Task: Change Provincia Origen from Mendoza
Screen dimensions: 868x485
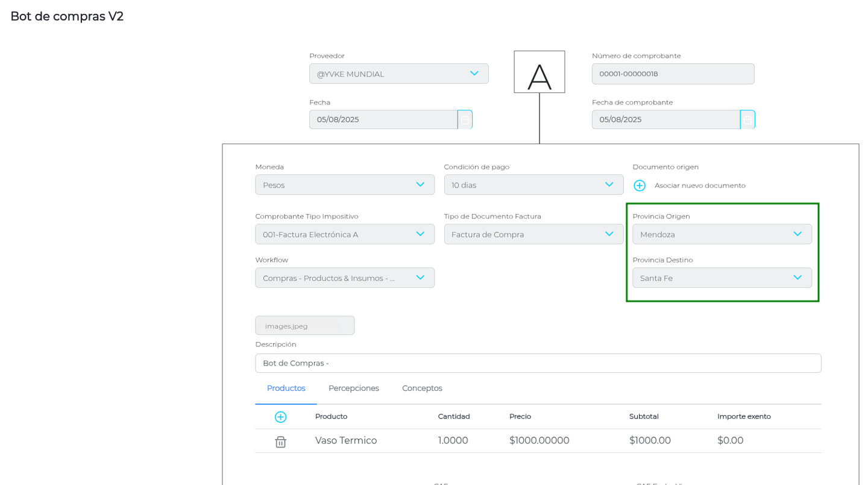Action: point(722,234)
